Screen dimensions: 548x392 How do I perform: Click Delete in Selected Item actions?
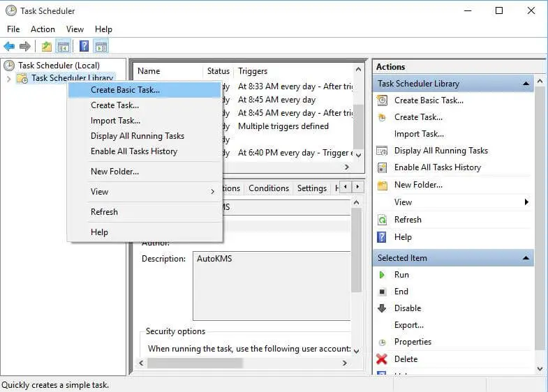406,359
